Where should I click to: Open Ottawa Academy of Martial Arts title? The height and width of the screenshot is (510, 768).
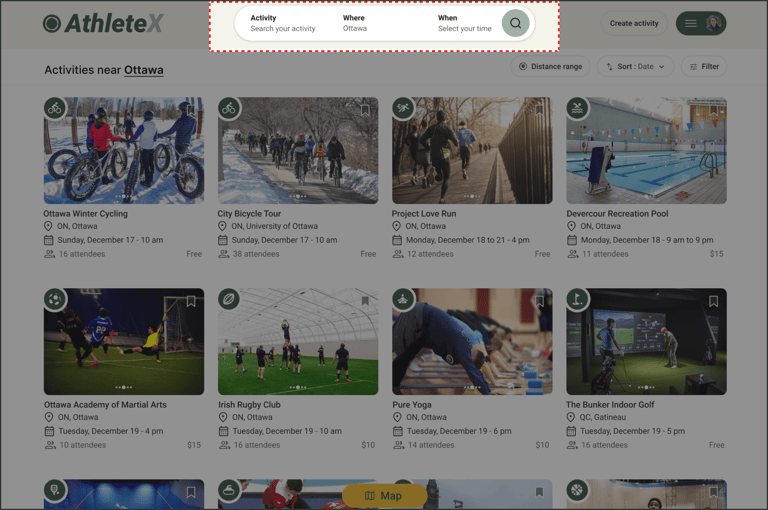point(105,405)
